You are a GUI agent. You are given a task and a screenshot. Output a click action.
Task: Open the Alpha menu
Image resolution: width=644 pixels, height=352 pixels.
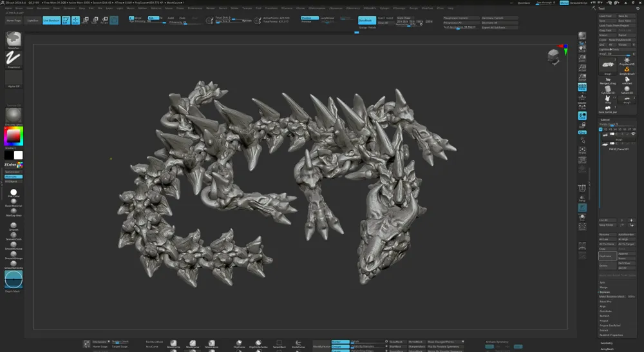(x=8, y=8)
